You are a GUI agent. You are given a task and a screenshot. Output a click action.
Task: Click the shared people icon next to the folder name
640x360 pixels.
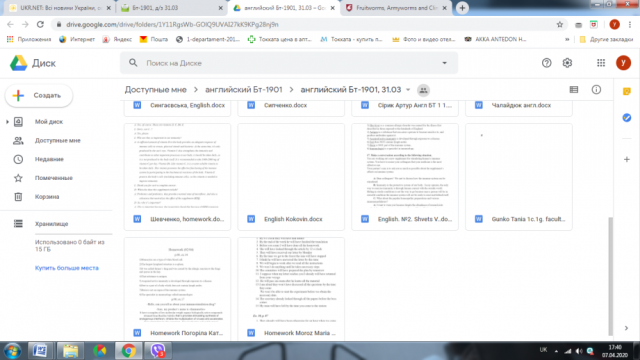[423, 90]
